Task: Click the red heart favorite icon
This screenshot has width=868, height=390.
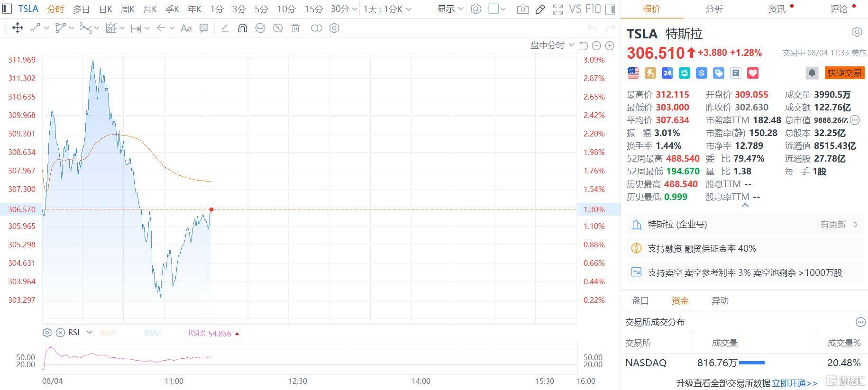Action: (x=753, y=73)
